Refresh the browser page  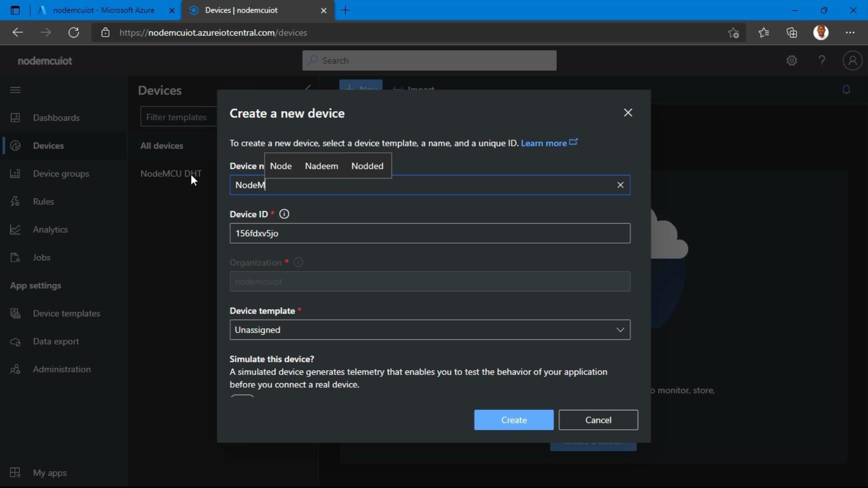click(x=74, y=33)
